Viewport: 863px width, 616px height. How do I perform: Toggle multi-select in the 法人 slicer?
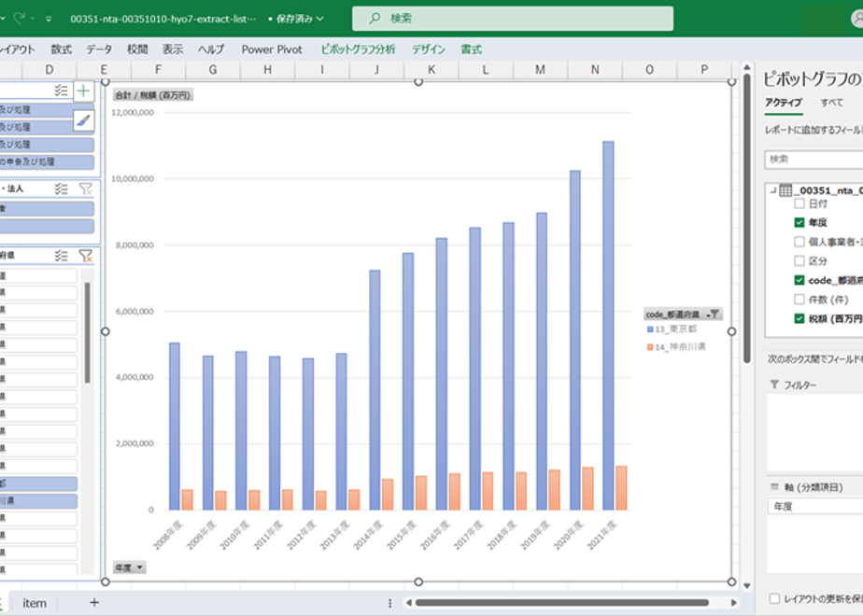pos(61,189)
